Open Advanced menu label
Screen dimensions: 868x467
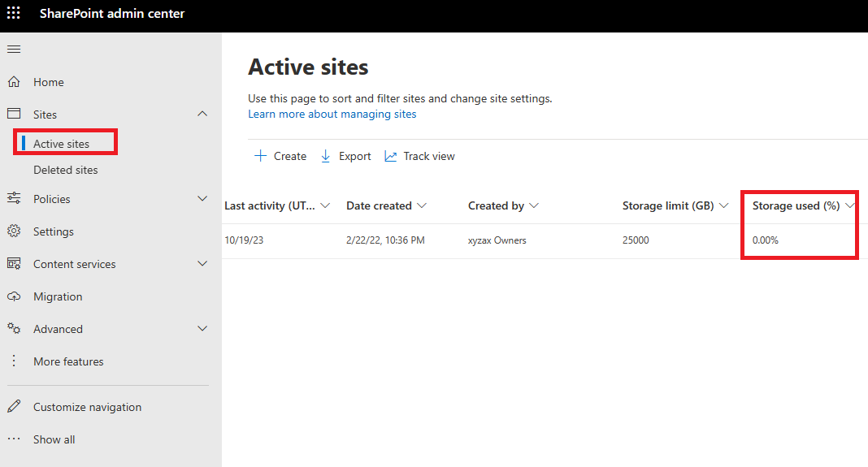(x=58, y=329)
